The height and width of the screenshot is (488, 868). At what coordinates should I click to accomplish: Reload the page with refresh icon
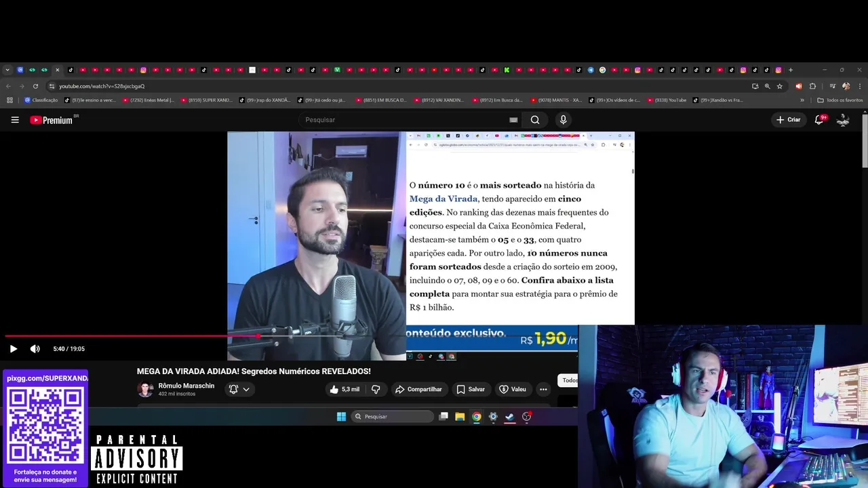[35, 86]
